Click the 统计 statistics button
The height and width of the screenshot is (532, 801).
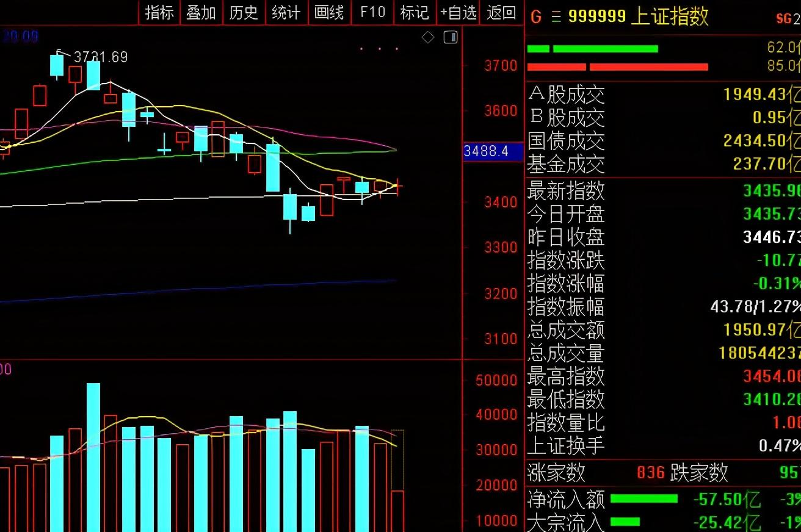[x=286, y=12]
